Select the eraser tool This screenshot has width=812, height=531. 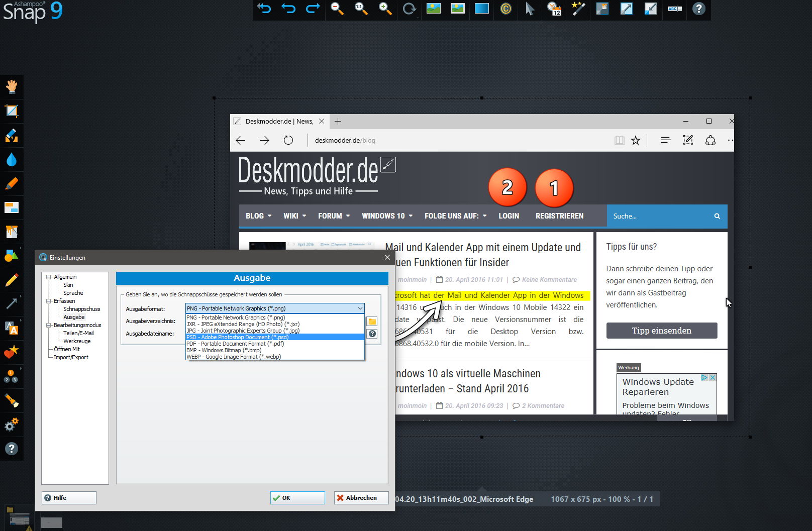12,135
